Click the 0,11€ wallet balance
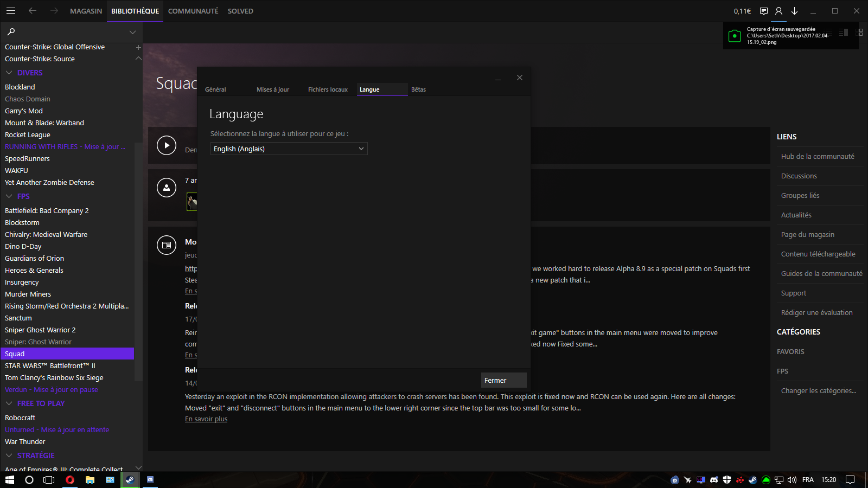The image size is (868, 488). tap(742, 11)
